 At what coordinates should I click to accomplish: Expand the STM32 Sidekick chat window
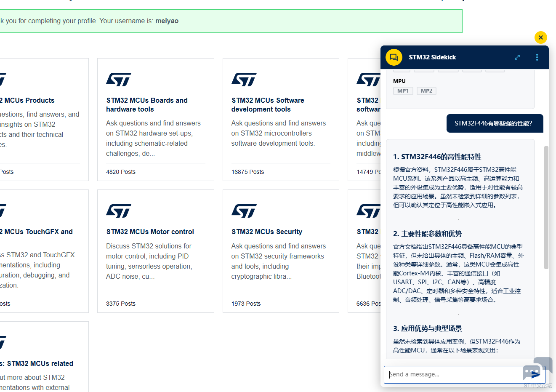[517, 57]
